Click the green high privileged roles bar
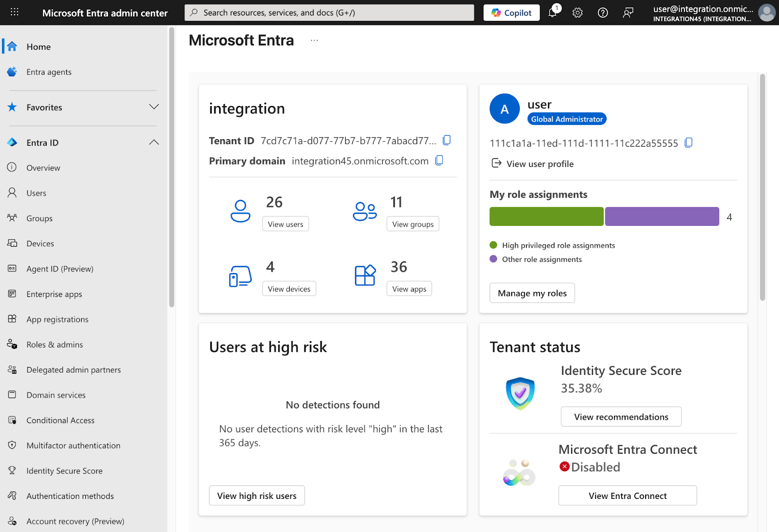The image size is (779, 532). pyautogui.click(x=546, y=217)
